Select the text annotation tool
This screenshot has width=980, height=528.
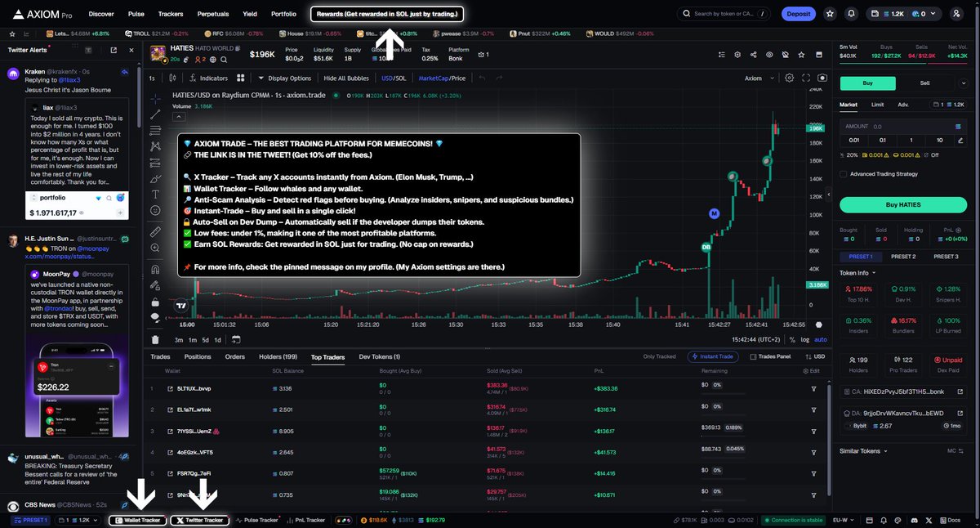tap(155, 195)
